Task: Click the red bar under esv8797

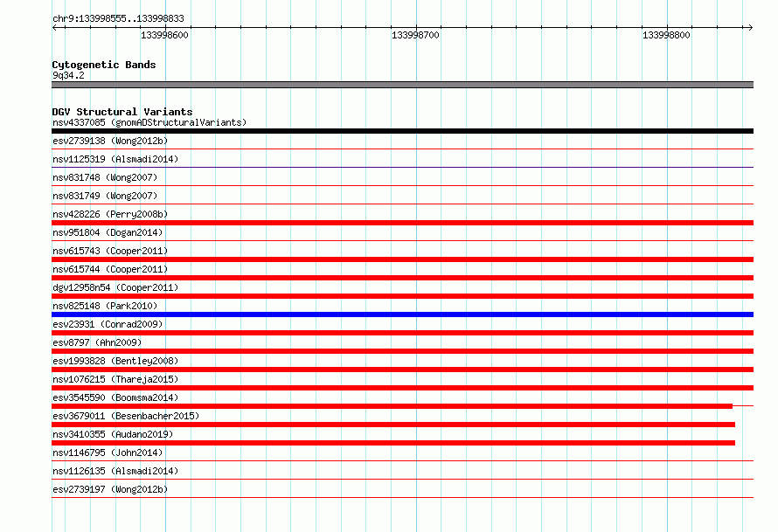Action: tap(402, 351)
